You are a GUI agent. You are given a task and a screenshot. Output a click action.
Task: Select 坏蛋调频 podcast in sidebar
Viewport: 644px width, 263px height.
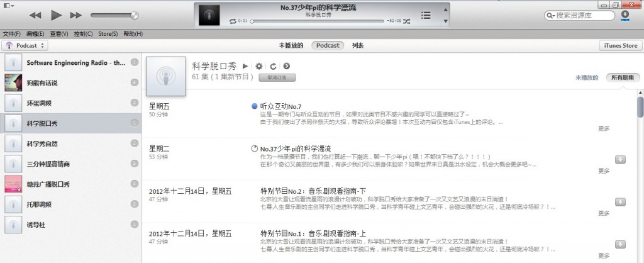[70, 103]
